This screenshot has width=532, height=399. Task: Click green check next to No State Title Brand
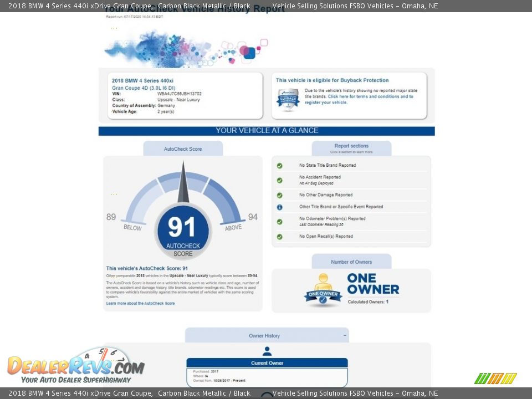280,166
